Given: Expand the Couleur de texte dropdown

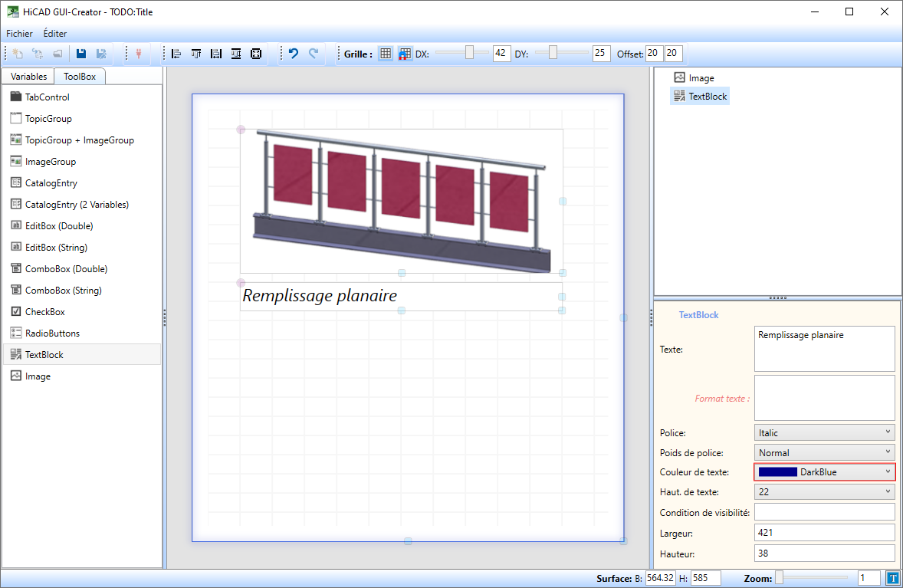Looking at the screenshot, I should 824,472.
